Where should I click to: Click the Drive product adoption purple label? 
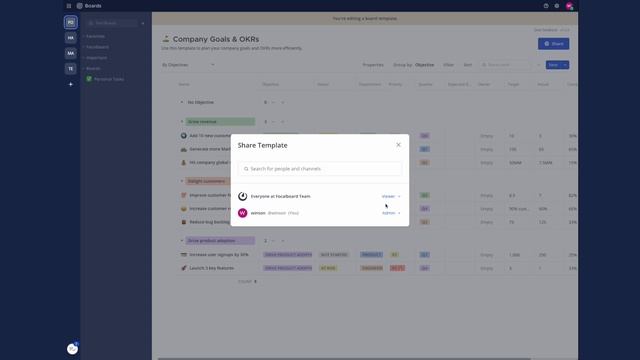pyautogui.click(x=220, y=241)
